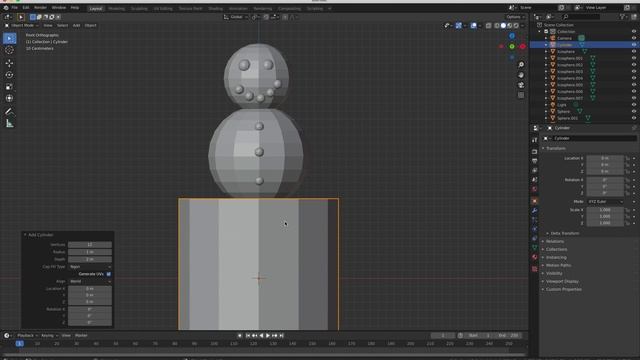Open the Tool properties tab icon
Viewport: 640px width, 360px height.
tap(535, 140)
